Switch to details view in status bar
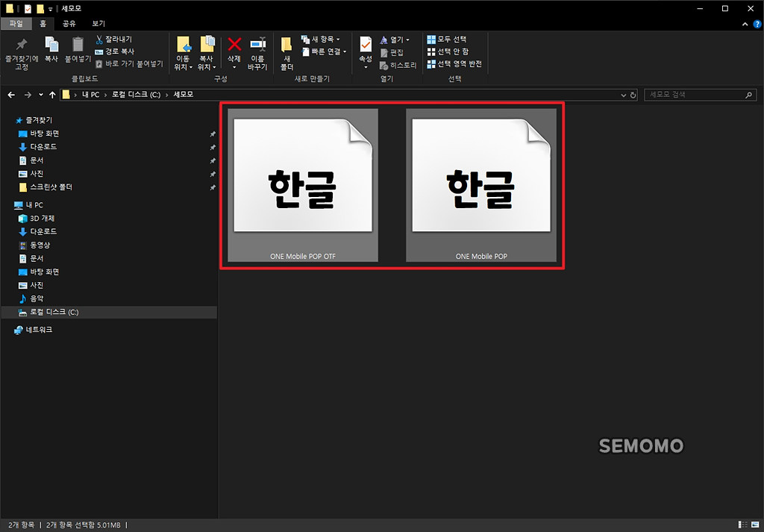The image size is (764, 532). [x=743, y=525]
